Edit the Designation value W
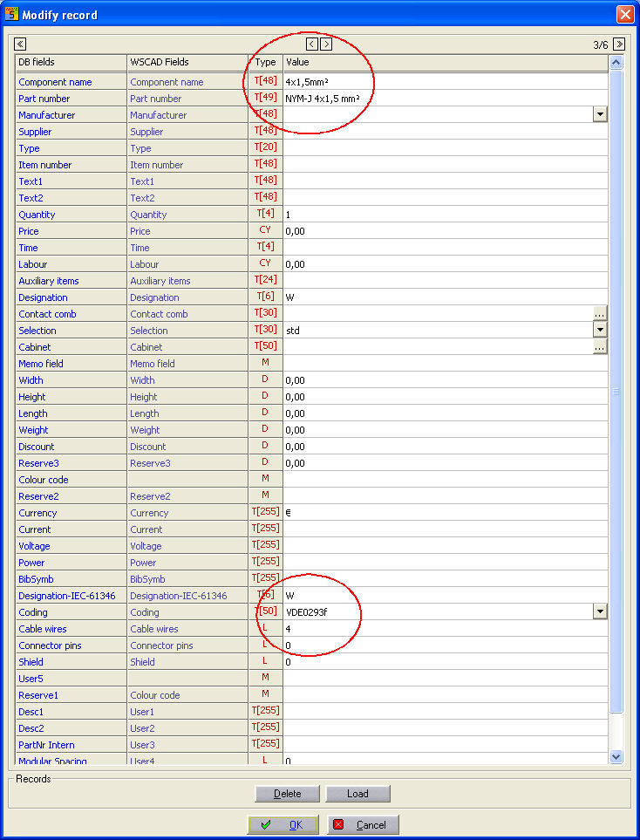 tap(446, 297)
